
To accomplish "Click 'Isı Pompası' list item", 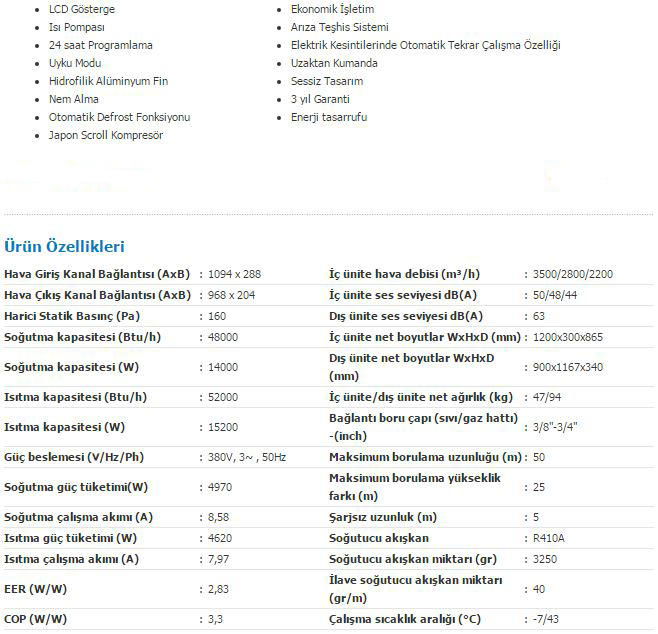I will [77, 27].
